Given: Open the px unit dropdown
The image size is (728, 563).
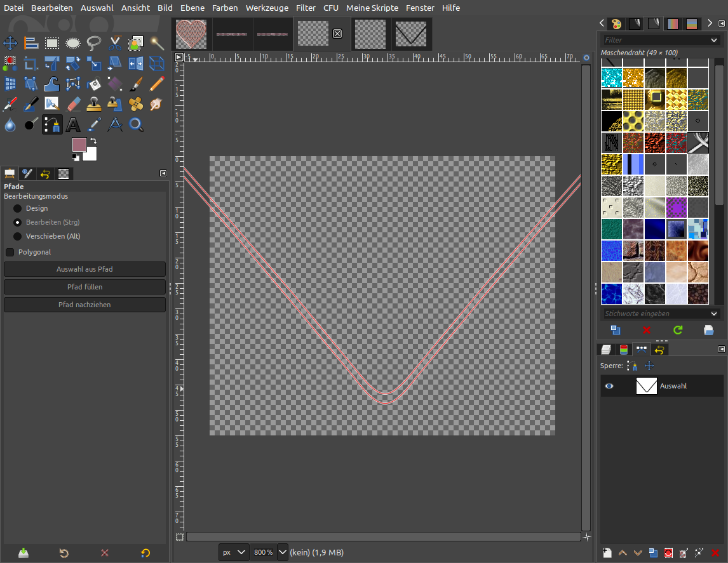Looking at the screenshot, I should coord(233,552).
